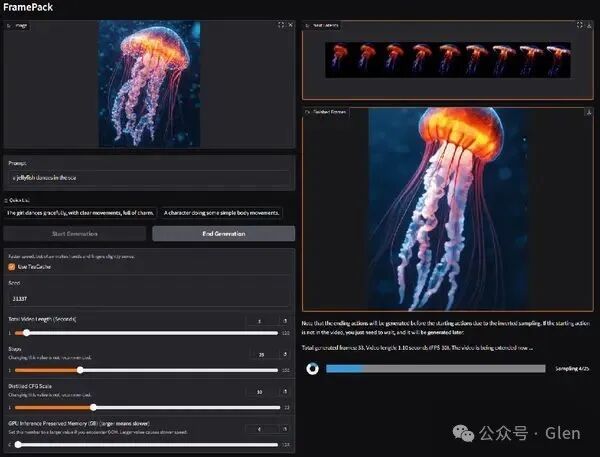Viewport: 600px width, 457px height.
Task: Click the blue sampling progress bar
Action: click(x=435, y=369)
